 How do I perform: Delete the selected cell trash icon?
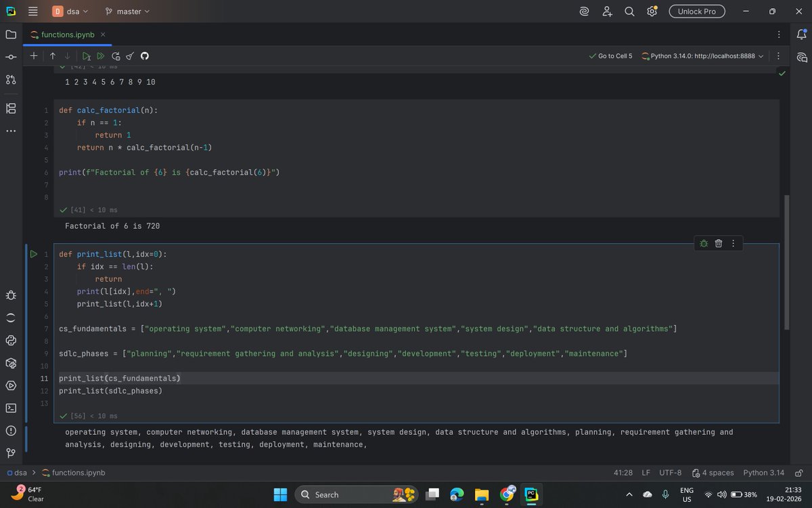(719, 243)
